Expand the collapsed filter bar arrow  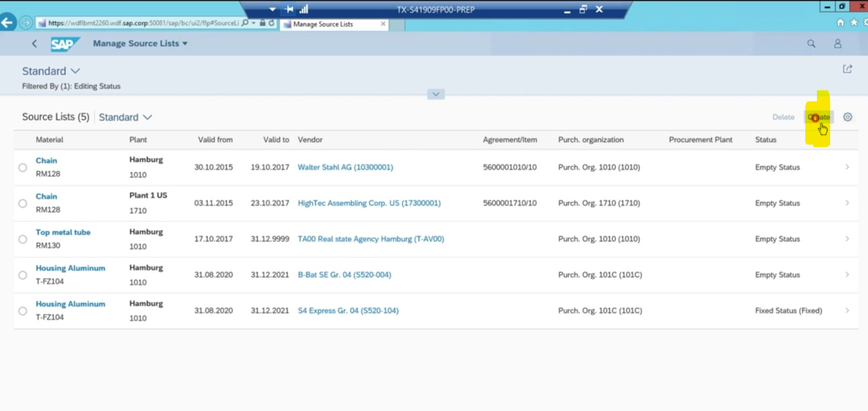click(x=435, y=94)
